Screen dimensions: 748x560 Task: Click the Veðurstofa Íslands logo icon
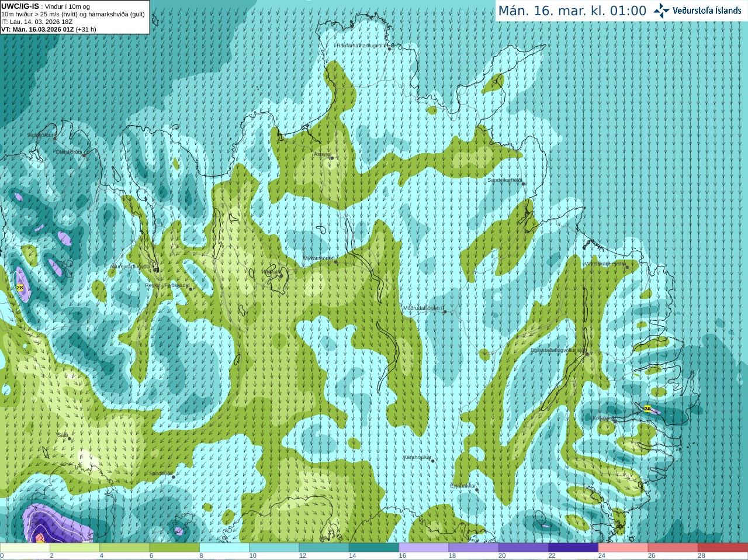(x=661, y=11)
